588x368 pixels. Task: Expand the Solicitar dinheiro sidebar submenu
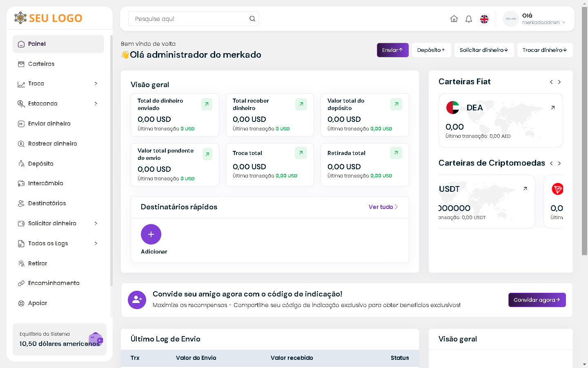pyautogui.click(x=96, y=223)
